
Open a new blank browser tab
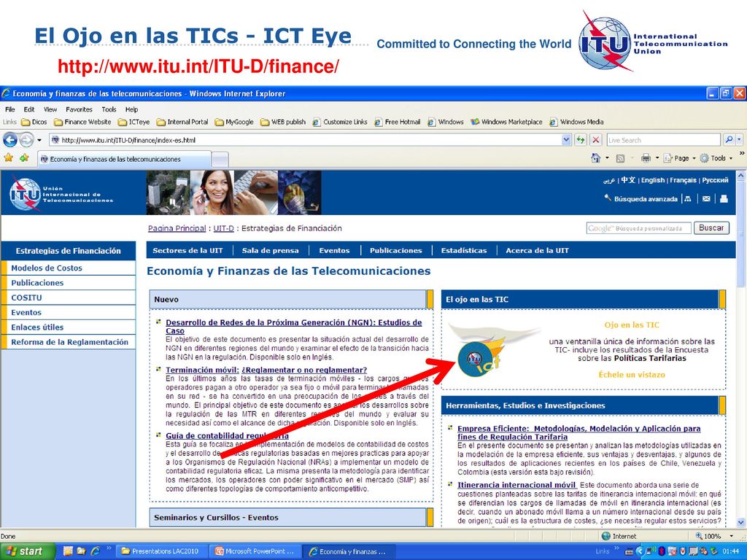coord(220,160)
